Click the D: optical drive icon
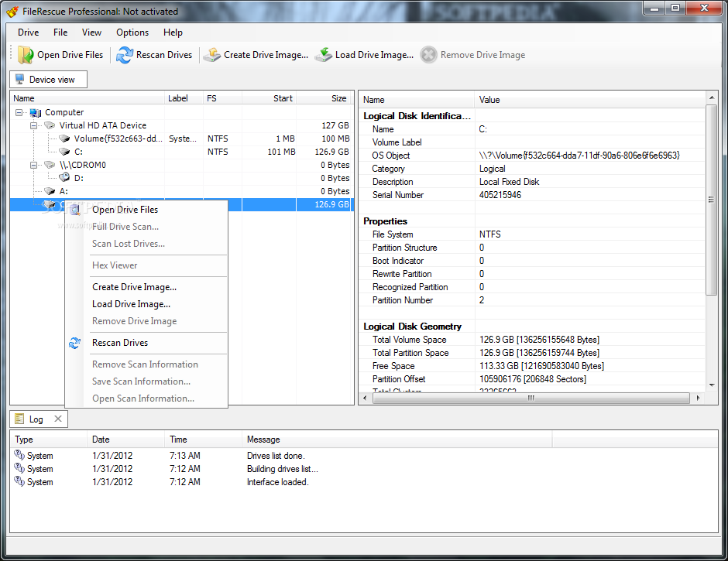 point(64,178)
